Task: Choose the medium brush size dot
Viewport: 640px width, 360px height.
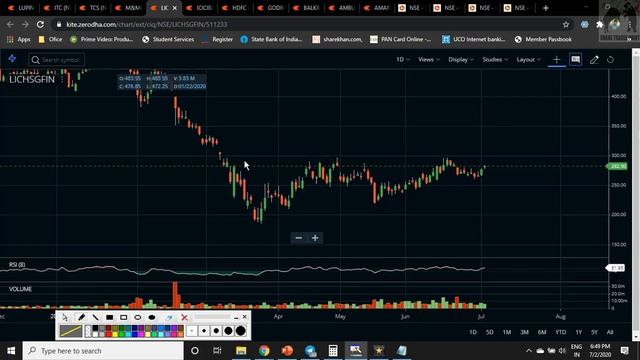Action: coord(216,331)
